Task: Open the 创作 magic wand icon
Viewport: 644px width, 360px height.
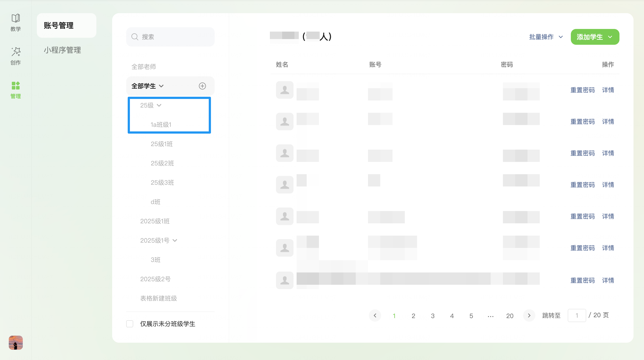Action: pyautogui.click(x=16, y=52)
